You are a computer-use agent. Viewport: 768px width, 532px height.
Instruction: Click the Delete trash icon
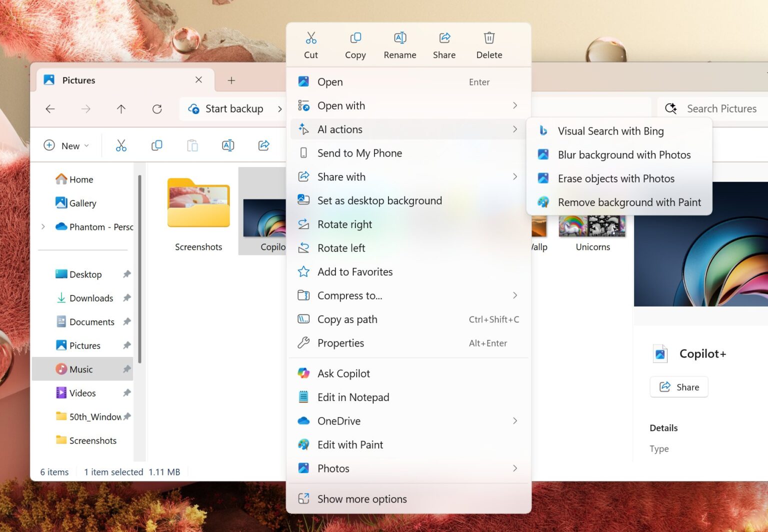pos(489,38)
